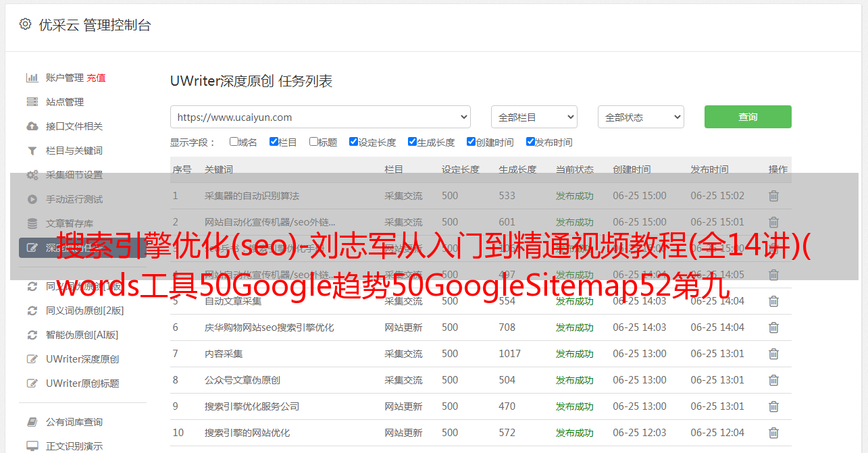Image resolution: width=868 pixels, height=453 pixels.
Task: Delete 搜索引擎的网站优化 task via trash icon
Action: click(x=774, y=433)
